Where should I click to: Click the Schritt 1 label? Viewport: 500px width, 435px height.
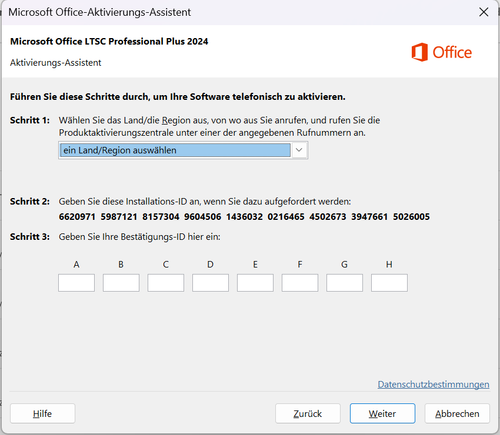[x=30, y=120]
